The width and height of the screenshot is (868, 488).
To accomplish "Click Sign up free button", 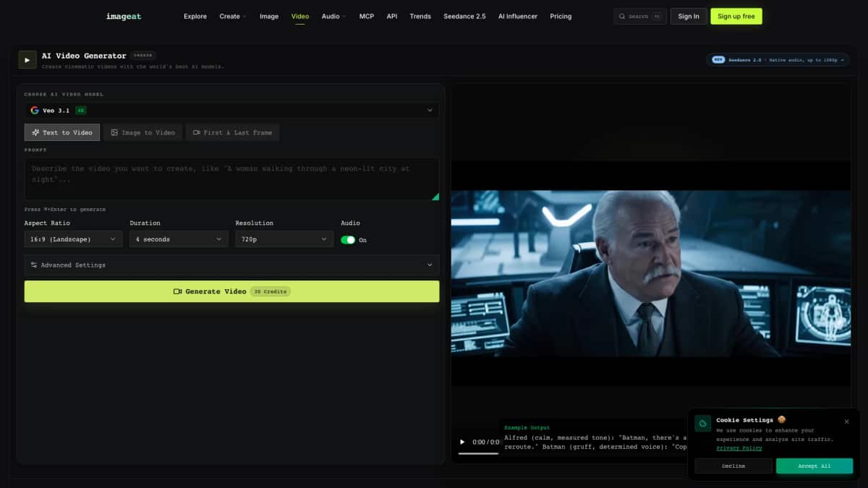I will (736, 16).
